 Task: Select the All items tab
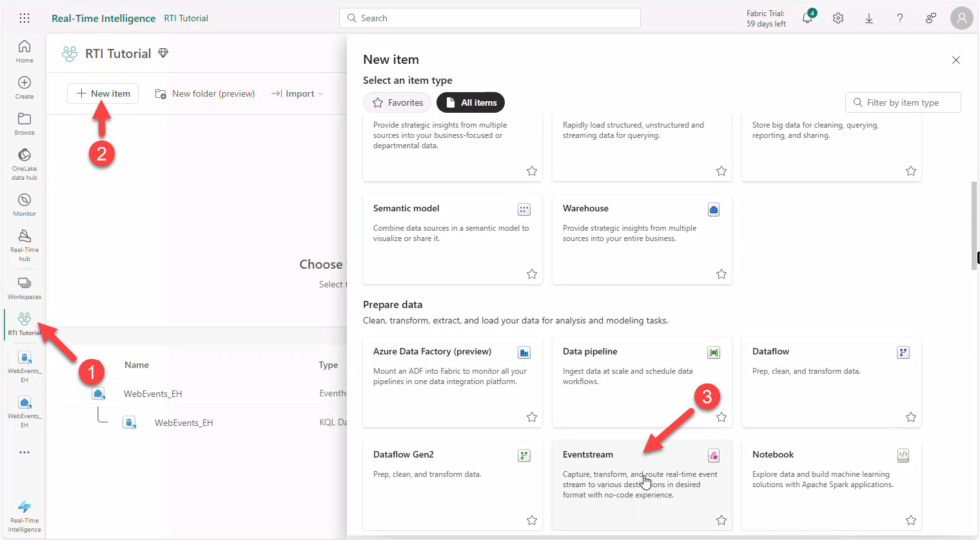point(471,102)
